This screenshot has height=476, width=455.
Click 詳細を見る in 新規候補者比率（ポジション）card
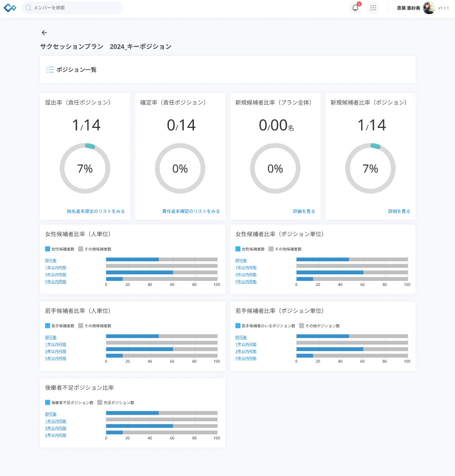399,211
